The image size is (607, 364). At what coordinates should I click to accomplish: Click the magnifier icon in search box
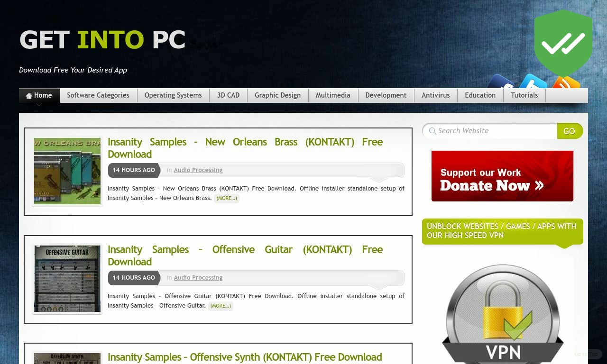click(x=432, y=131)
